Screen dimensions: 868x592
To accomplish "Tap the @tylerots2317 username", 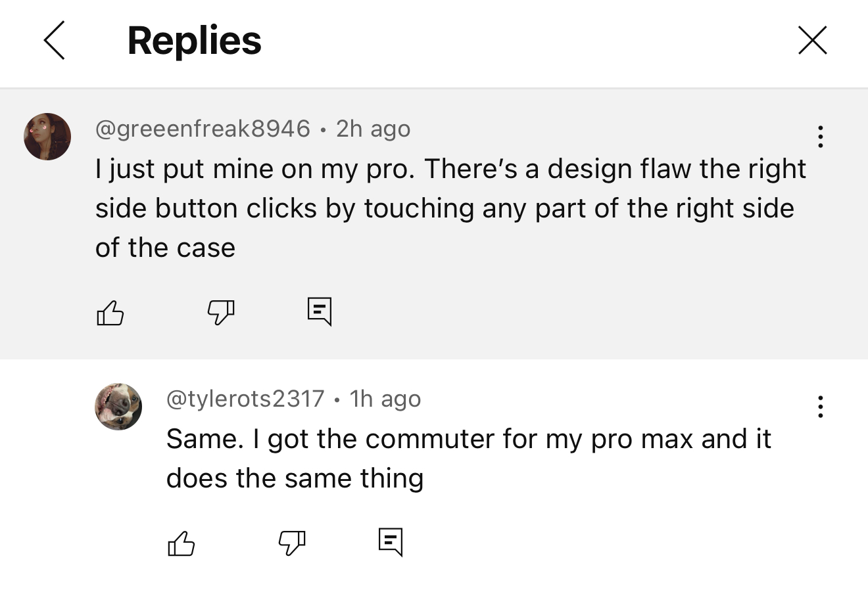I will pos(245,398).
